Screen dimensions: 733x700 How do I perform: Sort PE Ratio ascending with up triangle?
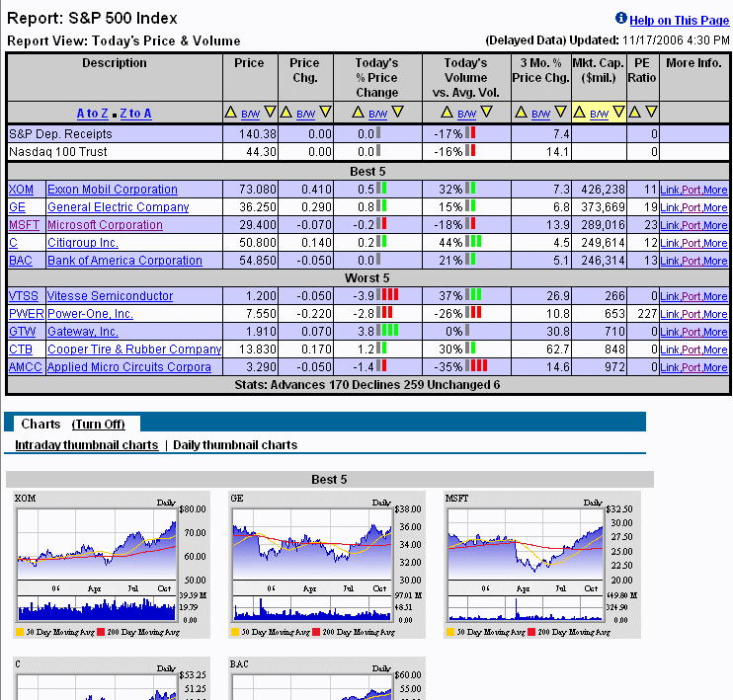[x=634, y=113]
